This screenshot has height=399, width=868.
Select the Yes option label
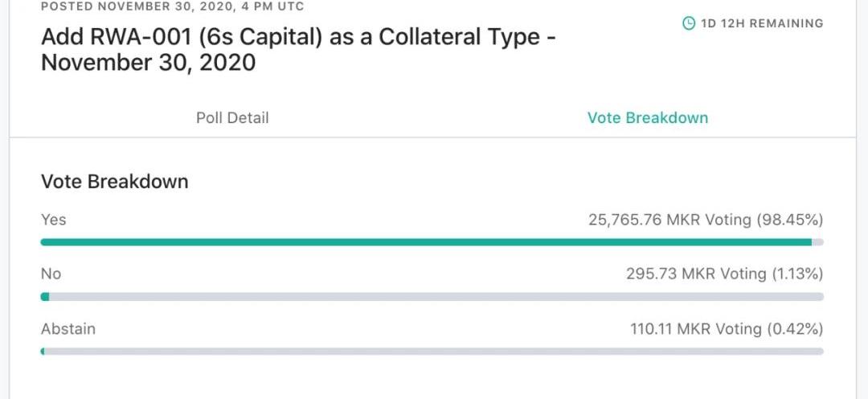(x=53, y=220)
